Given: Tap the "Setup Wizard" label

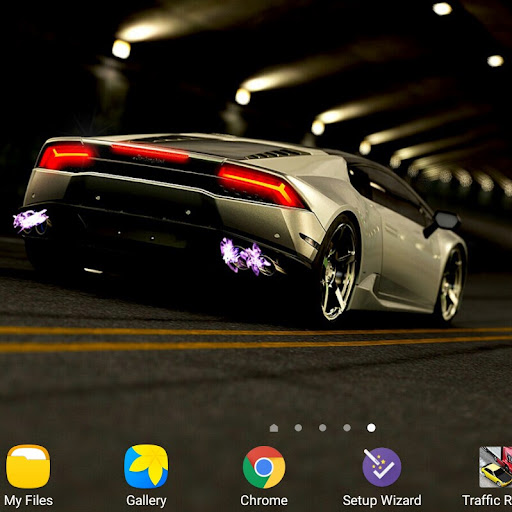Looking at the screenshot, I should [382, 500].
